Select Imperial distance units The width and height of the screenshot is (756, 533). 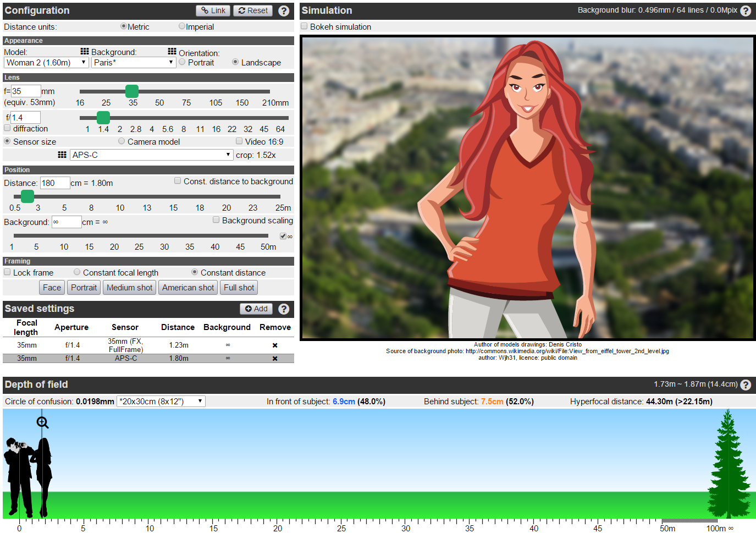pos(182,26)
